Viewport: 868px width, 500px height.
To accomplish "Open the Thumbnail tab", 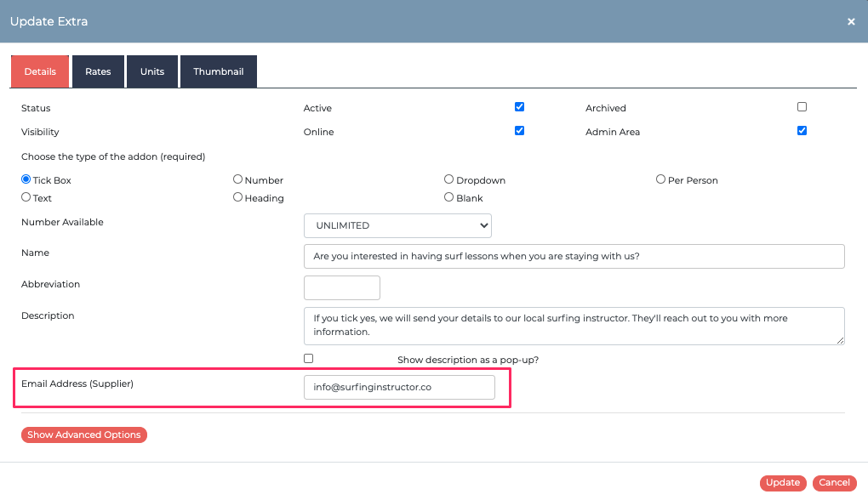I will coord(218,71).
